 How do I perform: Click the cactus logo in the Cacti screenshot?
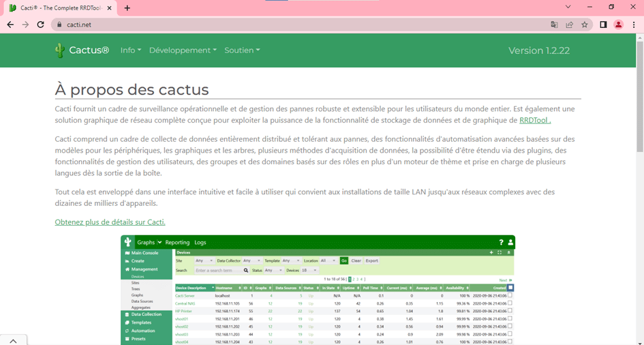pyautogui.click(x=128, y=242)
